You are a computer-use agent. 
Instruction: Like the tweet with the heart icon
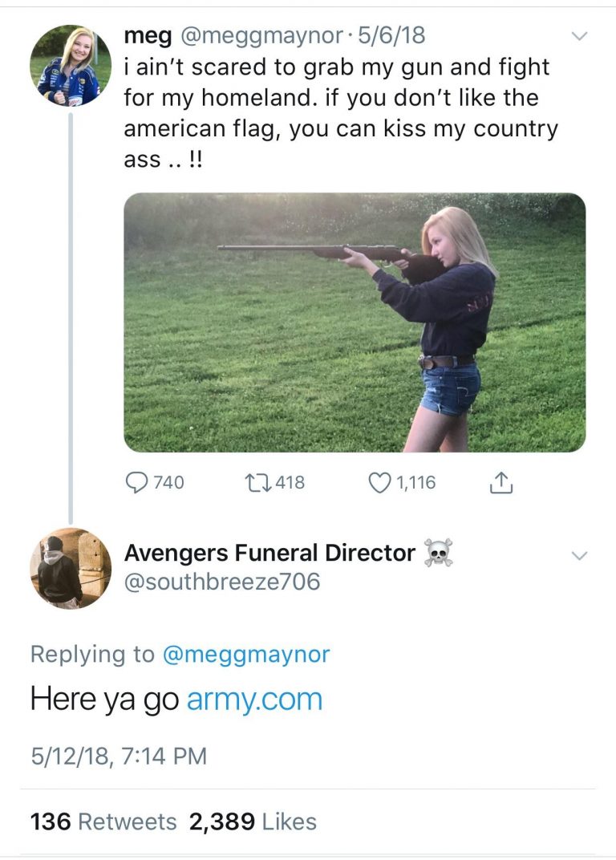click(x=379, y=482)
